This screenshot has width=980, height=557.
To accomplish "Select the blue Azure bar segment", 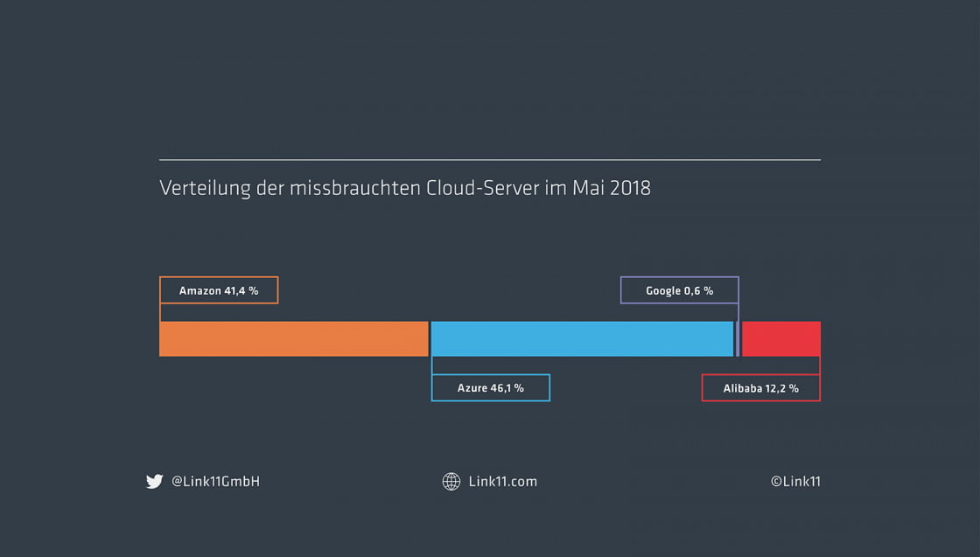I will (582, 338).
